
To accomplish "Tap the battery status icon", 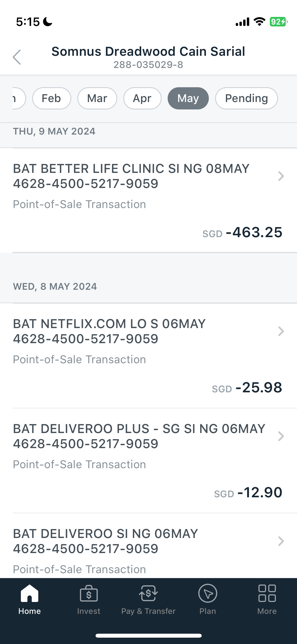I will [278, 22].
